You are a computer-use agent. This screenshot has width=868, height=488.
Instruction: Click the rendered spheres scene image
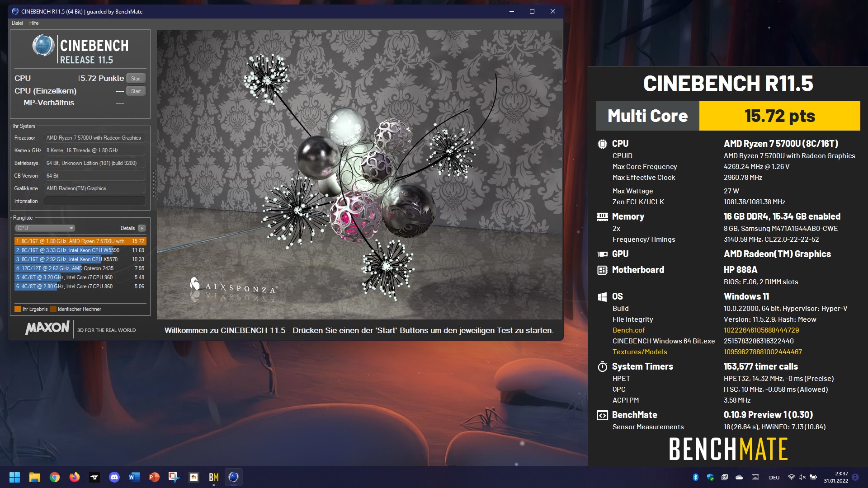tap(359, 175)
